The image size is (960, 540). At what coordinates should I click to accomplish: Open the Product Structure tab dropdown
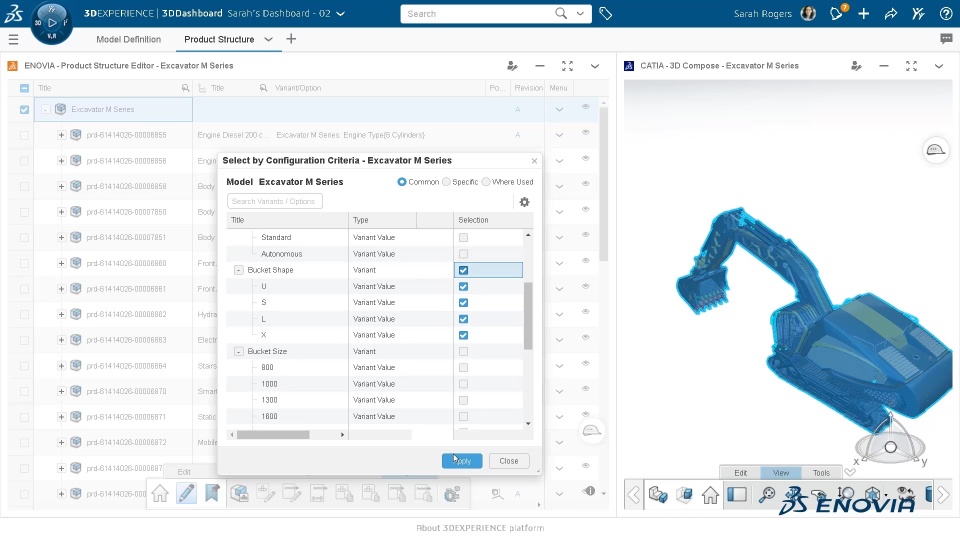point(268,39)
